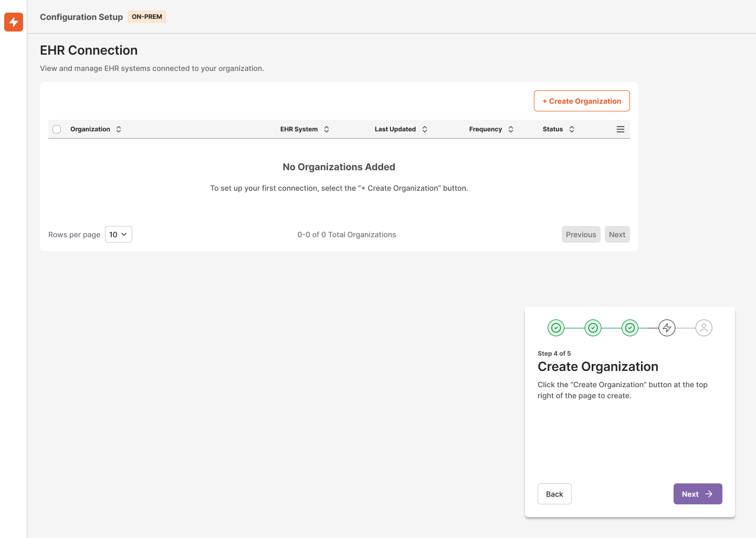
Task: Sort the table by EHR System column
Action: [326, 129]
